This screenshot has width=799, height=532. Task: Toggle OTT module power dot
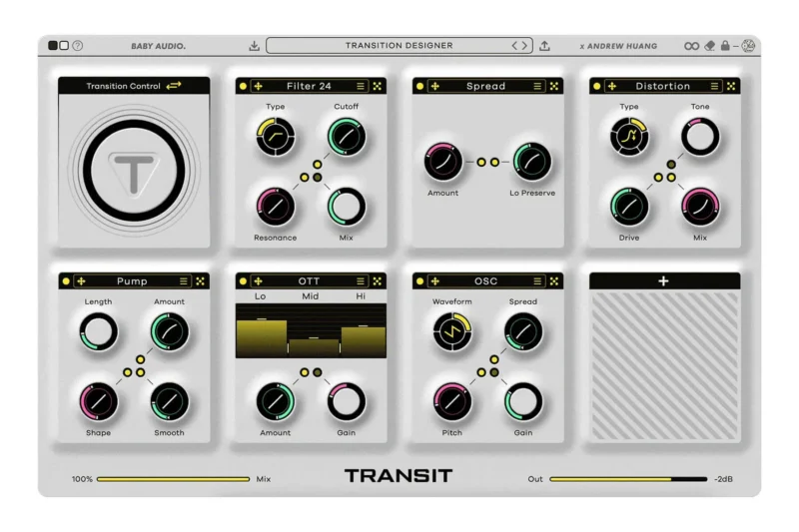(x=243, y=281)
